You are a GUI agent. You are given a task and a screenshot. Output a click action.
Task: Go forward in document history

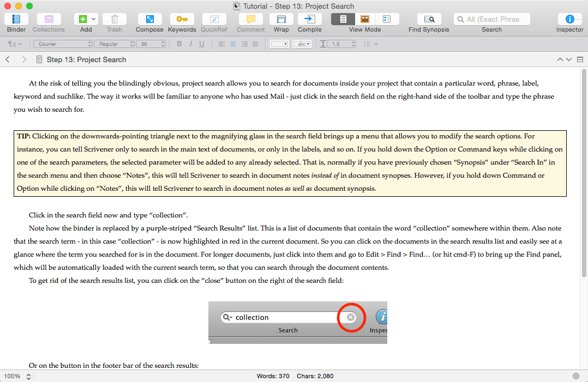pos(24,59)
